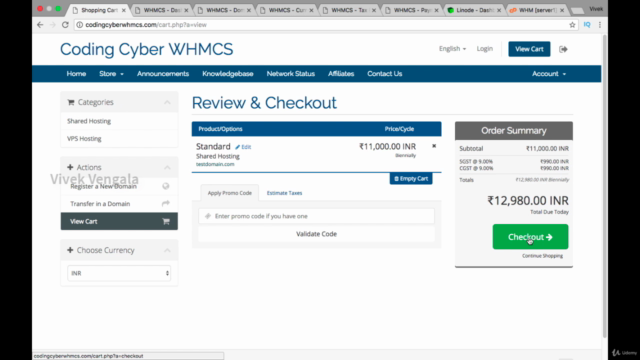Open the English language dropdown
Screen dimensions: 640x360
click(452, 49)
